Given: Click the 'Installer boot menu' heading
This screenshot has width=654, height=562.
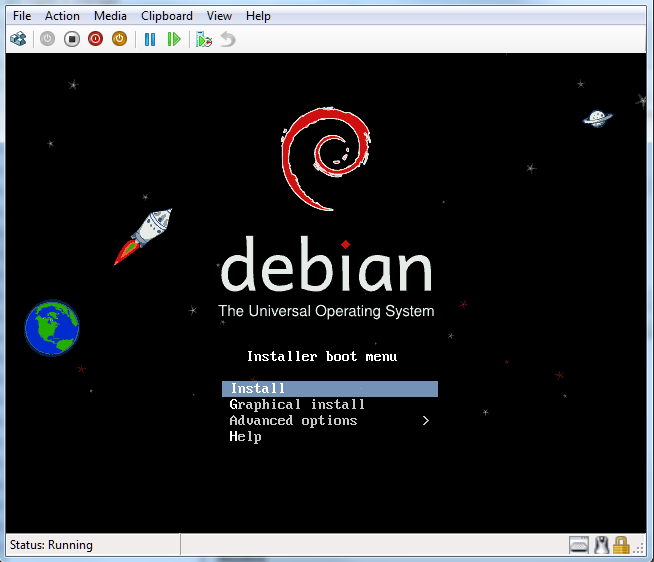Looking at the screenshot, I should point(322,356).
